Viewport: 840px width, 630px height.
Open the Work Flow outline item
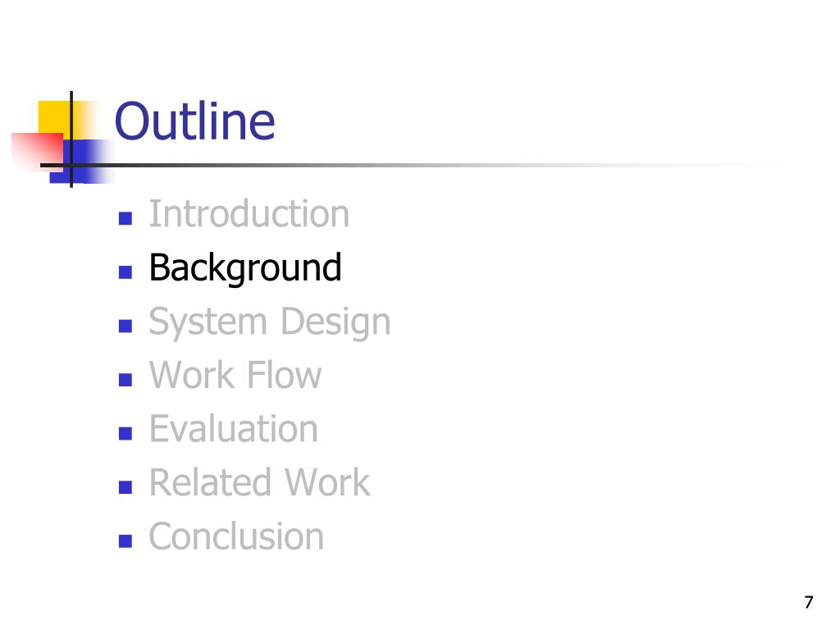(235, 376)
